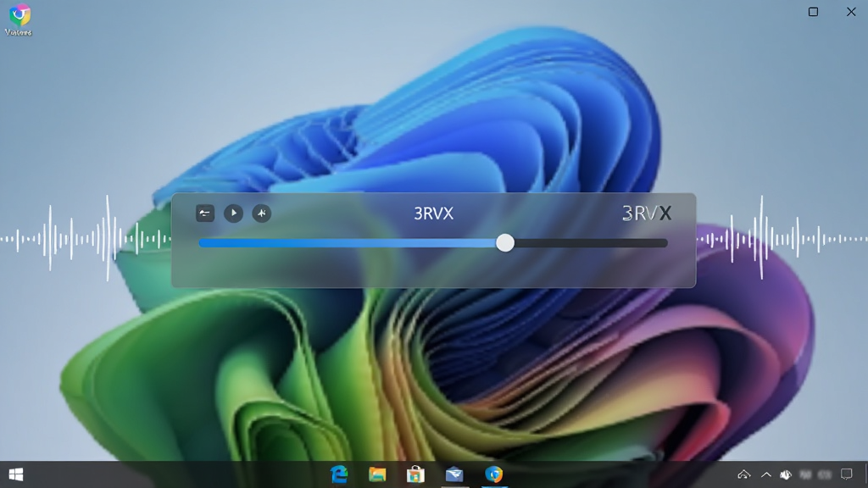Click the round airplane-style icon beside play
868x488 pixels.
[262, 213]
